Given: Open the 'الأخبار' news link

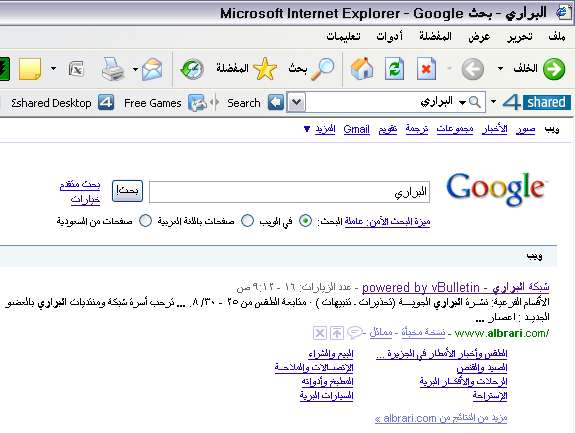Looking at the screenshot, I should point(495,129).
